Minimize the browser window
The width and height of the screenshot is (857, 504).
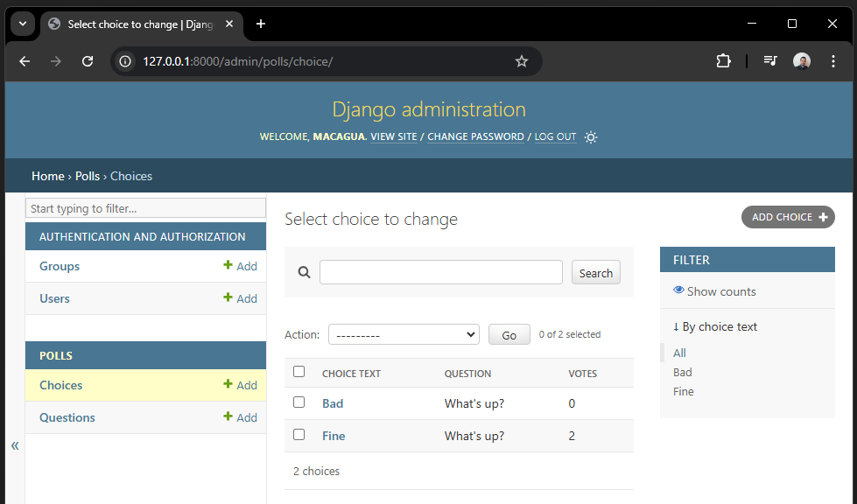pos(752,24)
